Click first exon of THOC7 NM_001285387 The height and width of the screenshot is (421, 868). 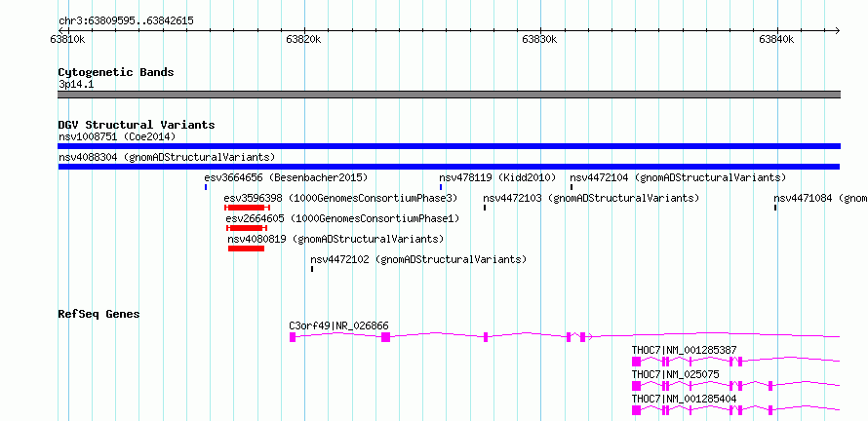tap(636, 362)
